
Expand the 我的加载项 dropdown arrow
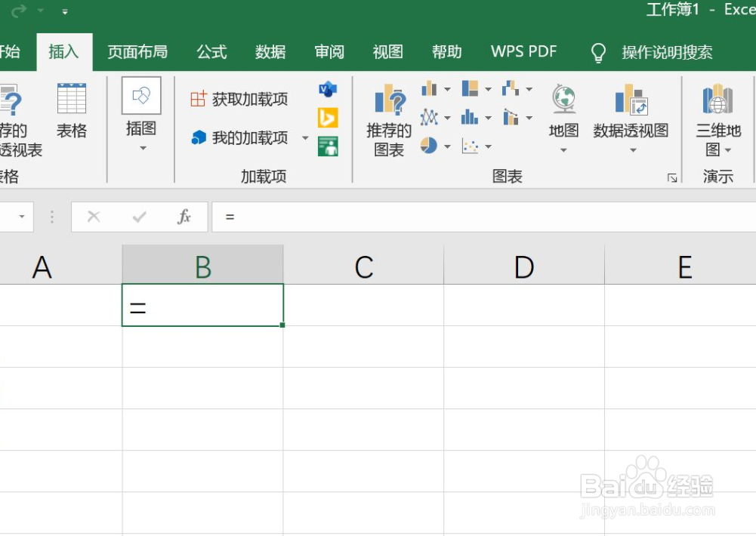[x=305, y=138]
